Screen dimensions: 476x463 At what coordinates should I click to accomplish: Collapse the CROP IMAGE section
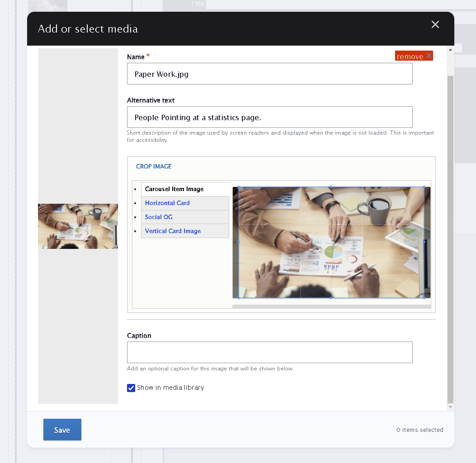point(154,166)
